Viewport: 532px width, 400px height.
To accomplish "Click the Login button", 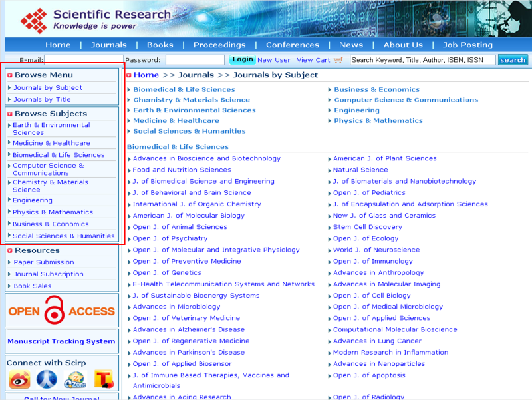I will (x=243, y=59).
